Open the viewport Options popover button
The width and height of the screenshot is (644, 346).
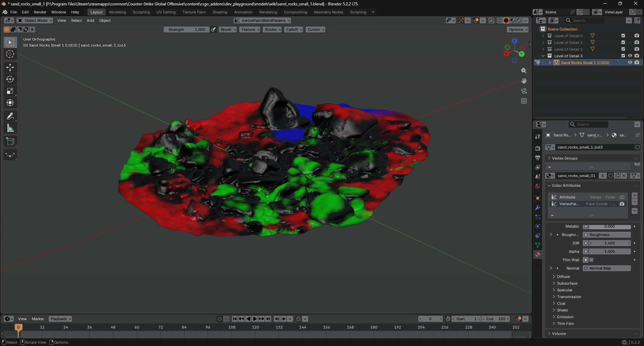pos(518,30)
